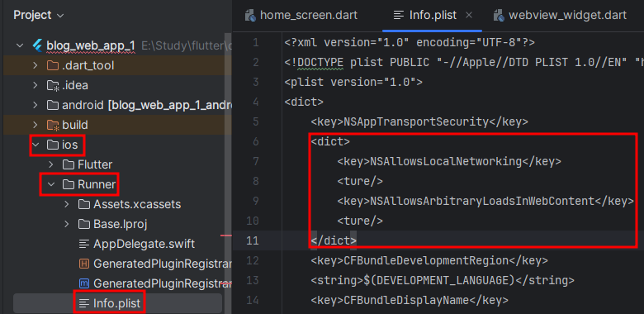The image size is (644, 314).
Task: Click the Base.lproj folder icon
Action: point(83,224)
